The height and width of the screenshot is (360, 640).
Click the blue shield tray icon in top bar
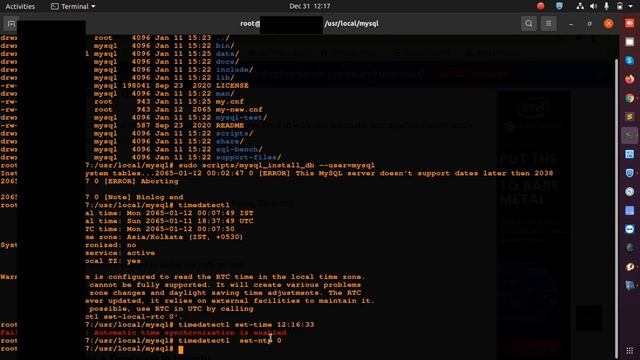tap(559, 6)
